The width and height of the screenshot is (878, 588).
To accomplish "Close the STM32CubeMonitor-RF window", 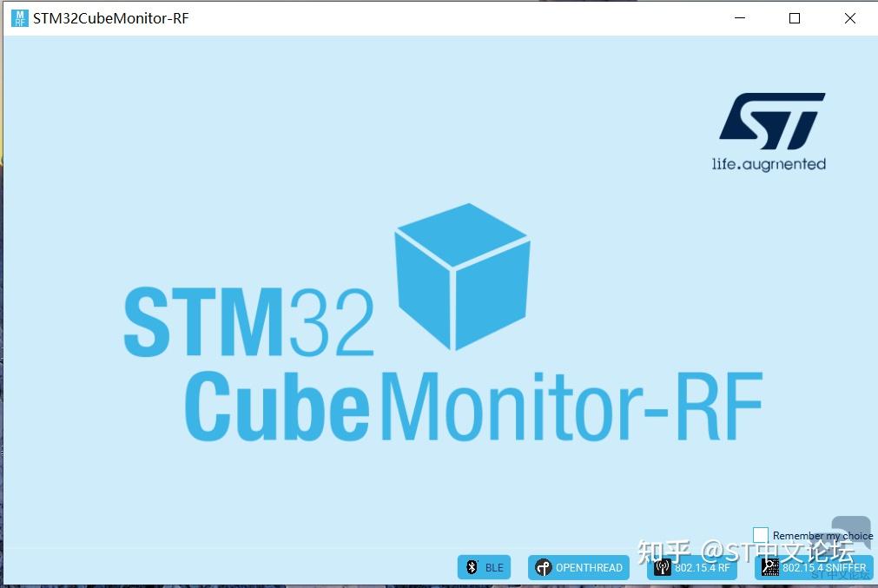I will click(849, 17).
